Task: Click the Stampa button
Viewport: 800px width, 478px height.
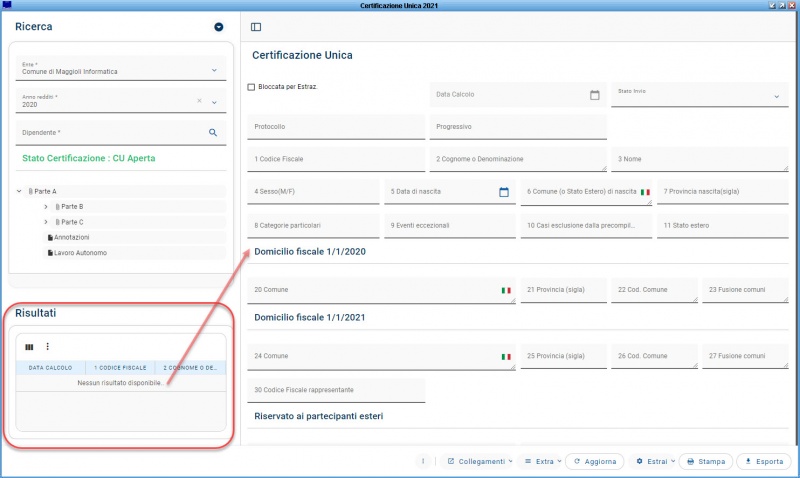Action: click(x=706, y=461)
